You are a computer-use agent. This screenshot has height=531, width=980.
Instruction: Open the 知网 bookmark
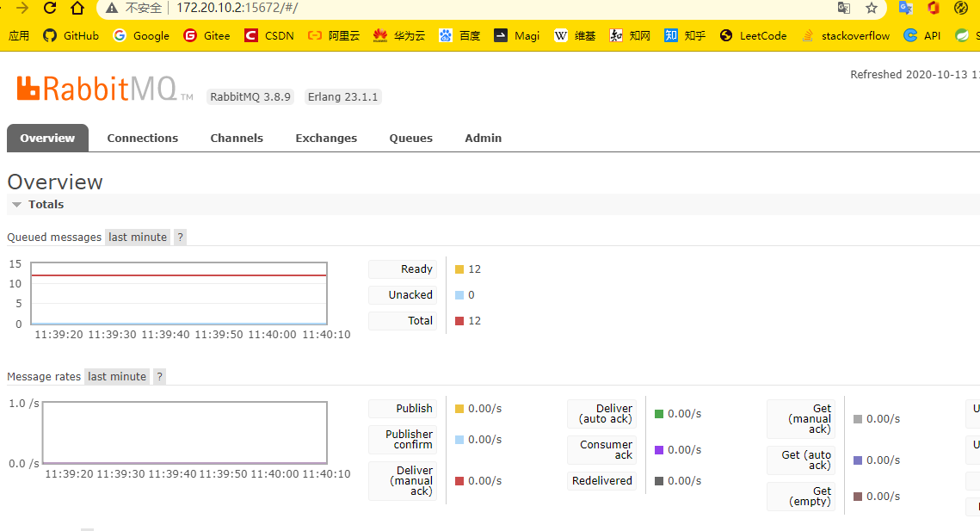[630, 35]
